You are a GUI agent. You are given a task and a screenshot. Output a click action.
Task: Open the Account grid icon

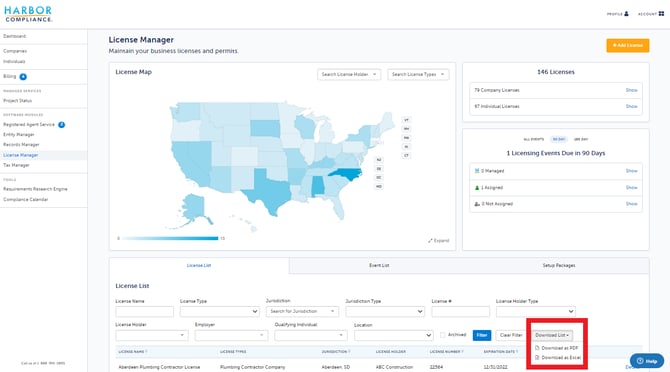(x=661, y=14)
